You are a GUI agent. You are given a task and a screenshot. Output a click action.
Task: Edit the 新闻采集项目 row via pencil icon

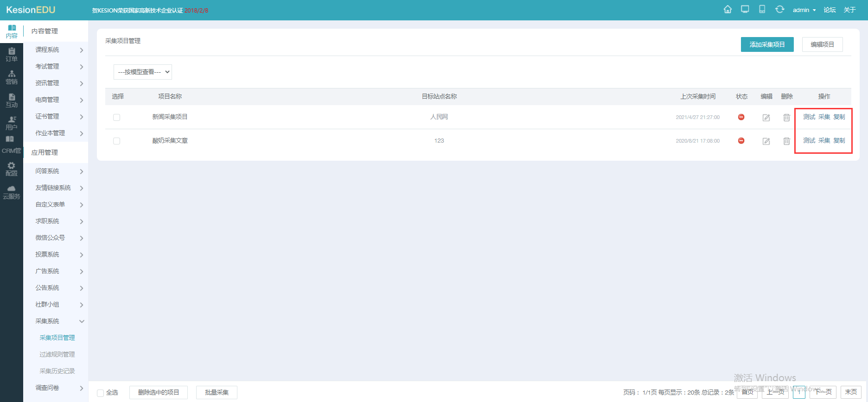click(x=766, y=118)
